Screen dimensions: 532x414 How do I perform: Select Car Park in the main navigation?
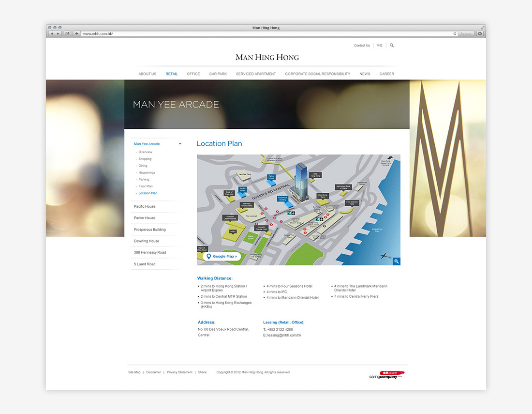(218, 74)
